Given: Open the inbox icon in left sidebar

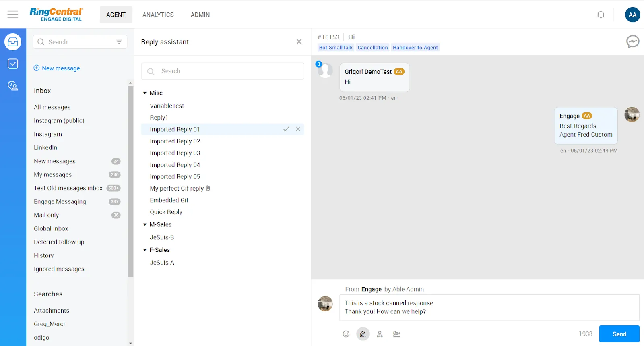Looking at the screenshot, I should point(13,42).
